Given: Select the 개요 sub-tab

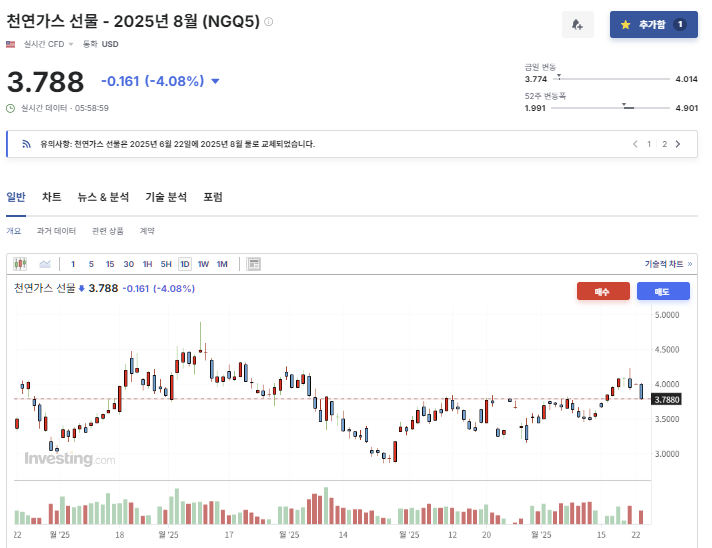Looking at the screenshot, I should [14, 231].
